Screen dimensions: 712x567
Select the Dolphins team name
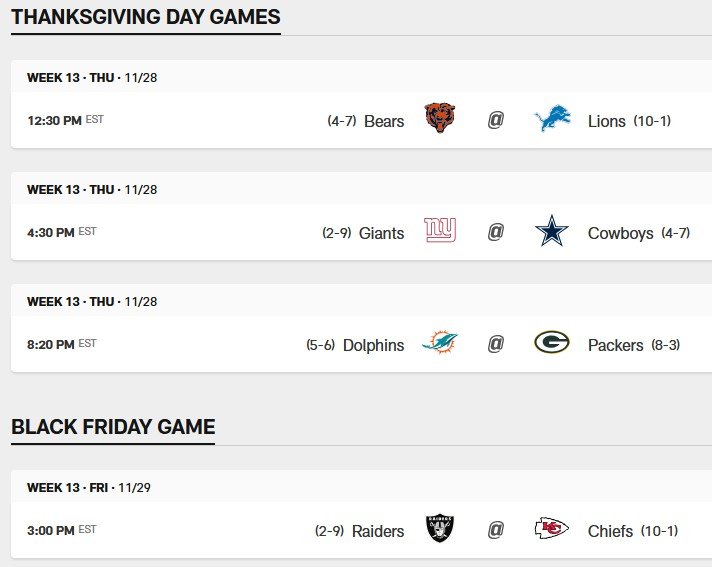(373, 345)
